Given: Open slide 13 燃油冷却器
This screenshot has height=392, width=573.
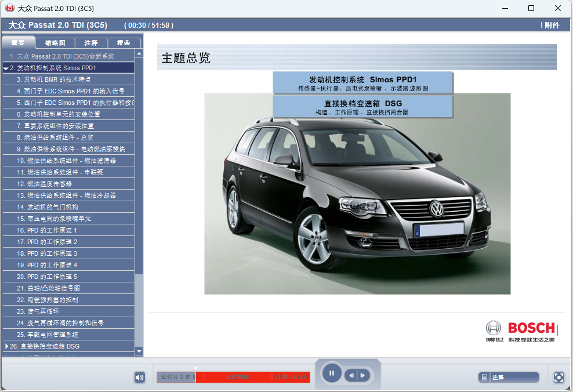Looking at the screenshot, I should (x=68, y=195).
